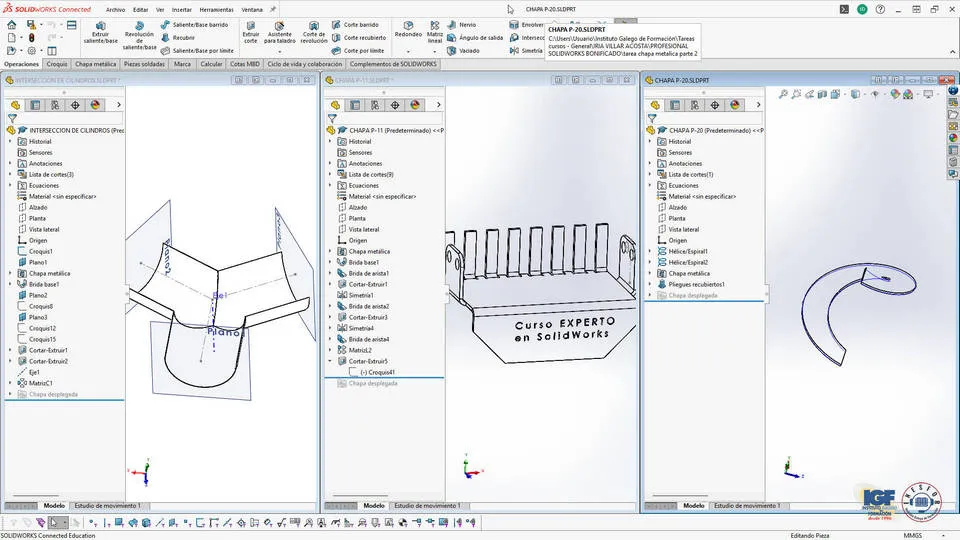Expand Redondeo dropdown arrow
The height and width of the screenshot is (540, 960).
click(x=408, y=51)
